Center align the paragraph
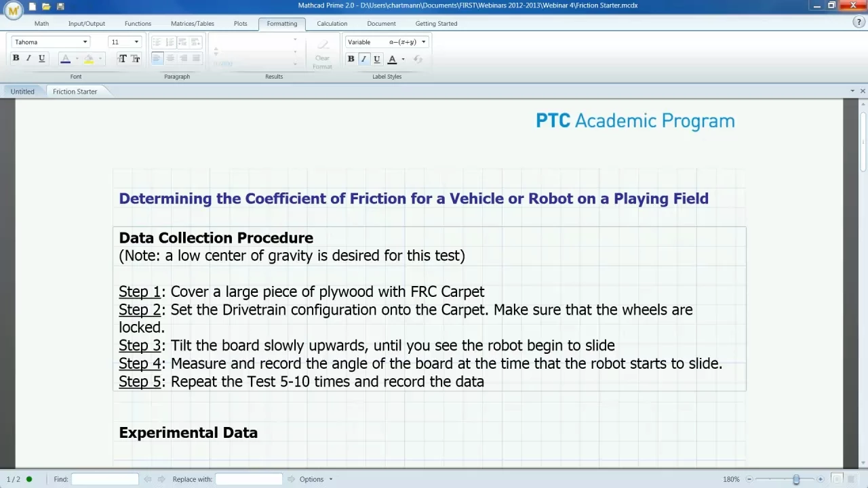The height and width of the screenshot is (488, 868). pyautogui.click(x=170, y=58)
